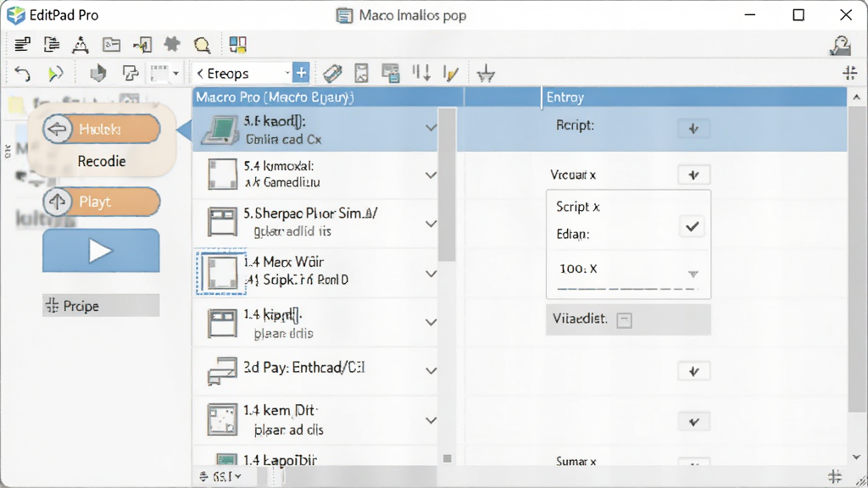Click the green double-arrow forward icon

pyautogui.click(x=55, y=73)
